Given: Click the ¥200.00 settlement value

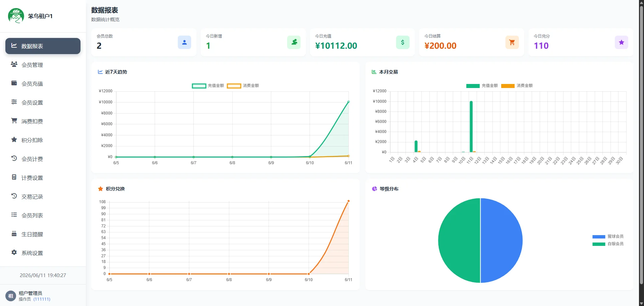Looking at the screenshot, I should tap(440, 46).
